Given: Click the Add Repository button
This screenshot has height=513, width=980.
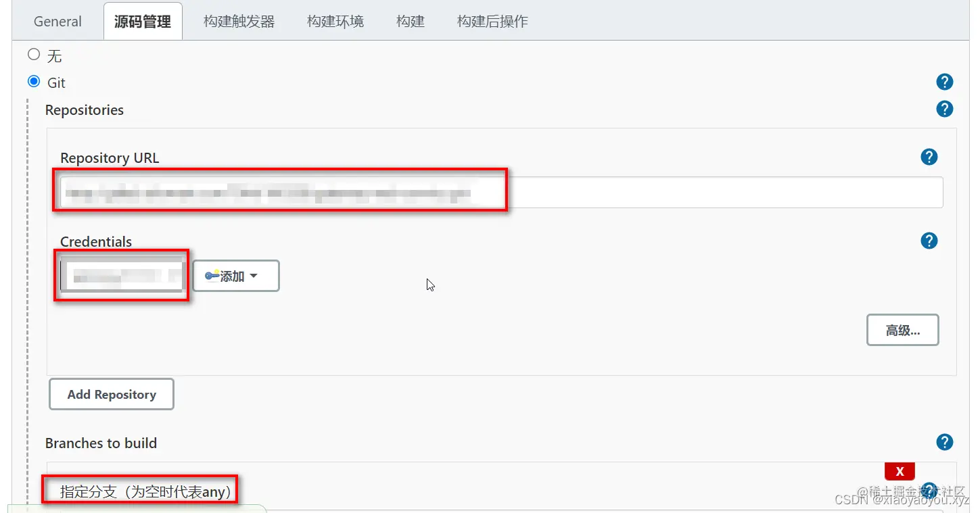Looking at the screenshot, I should point(112,394).
